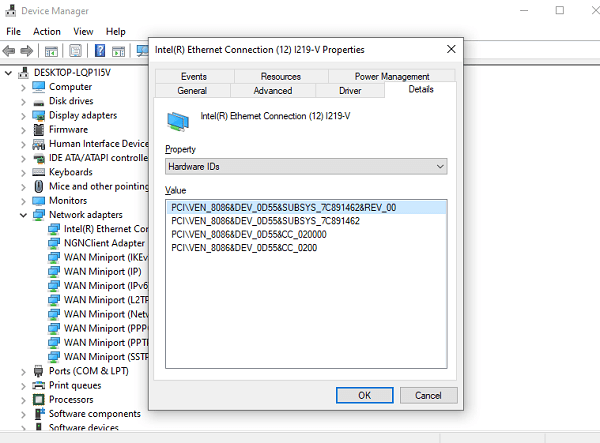The height and width of the screenshot is (443, 600).
Task: Expand the Display adapters node
Action: point(23,116)
